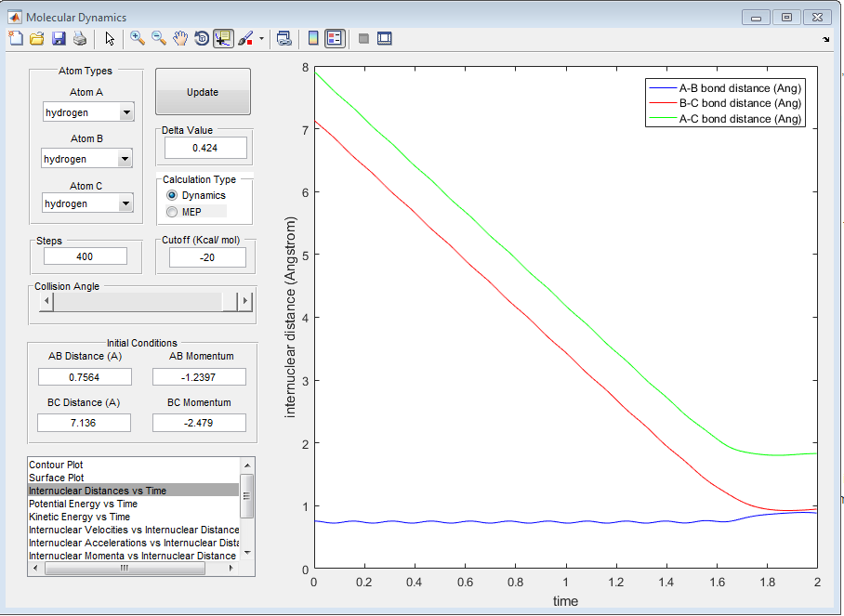
Task: Click the New Figure icon
Action: tap(16, 38)
